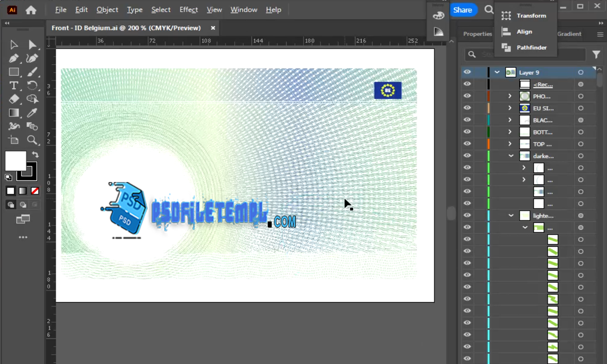Open the Color Guide panel icon
Image resolution: width=607 pixels, height=364 pixels.
[439, 32]
